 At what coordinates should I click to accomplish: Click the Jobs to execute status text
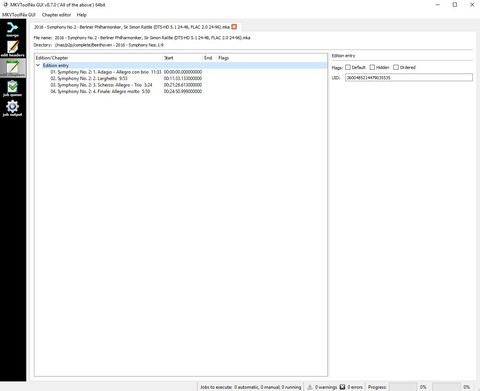click(251, 387)
